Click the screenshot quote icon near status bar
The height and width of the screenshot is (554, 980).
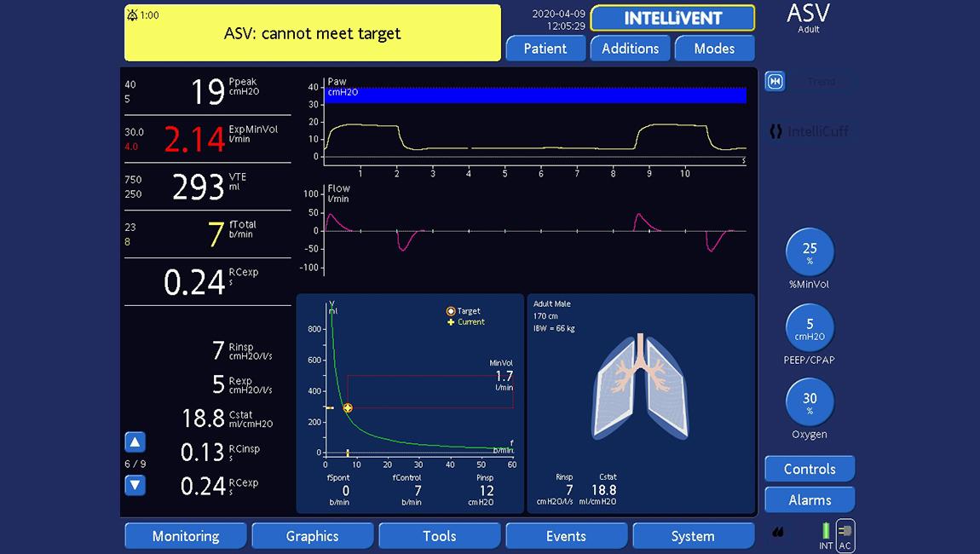click(x=776, y=530)
